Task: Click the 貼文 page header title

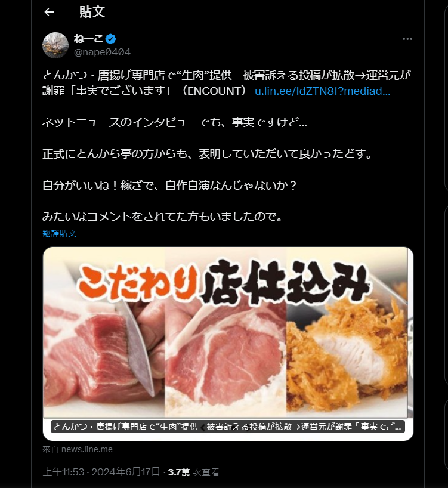Action: (x=92, y=12)
